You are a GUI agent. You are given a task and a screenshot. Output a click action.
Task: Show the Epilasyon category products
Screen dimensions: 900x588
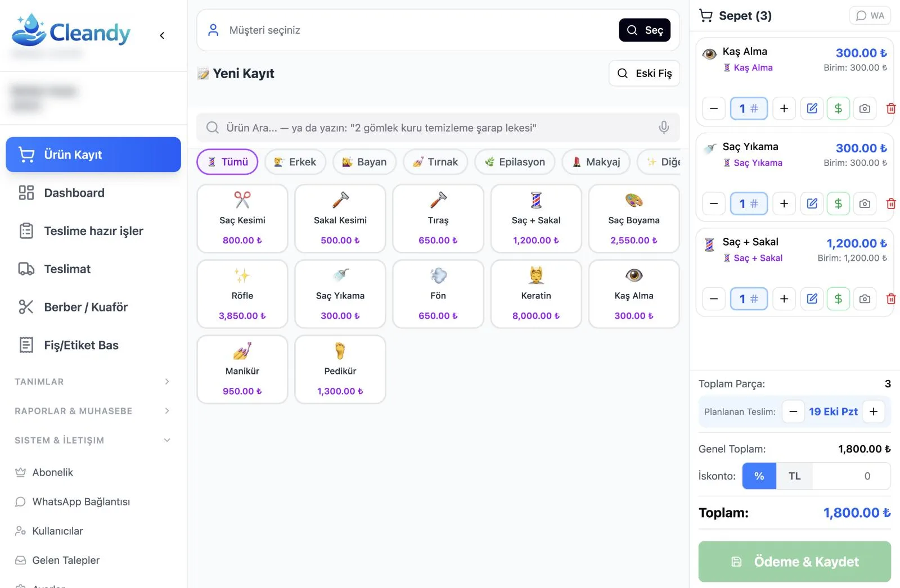pos(515,162)
